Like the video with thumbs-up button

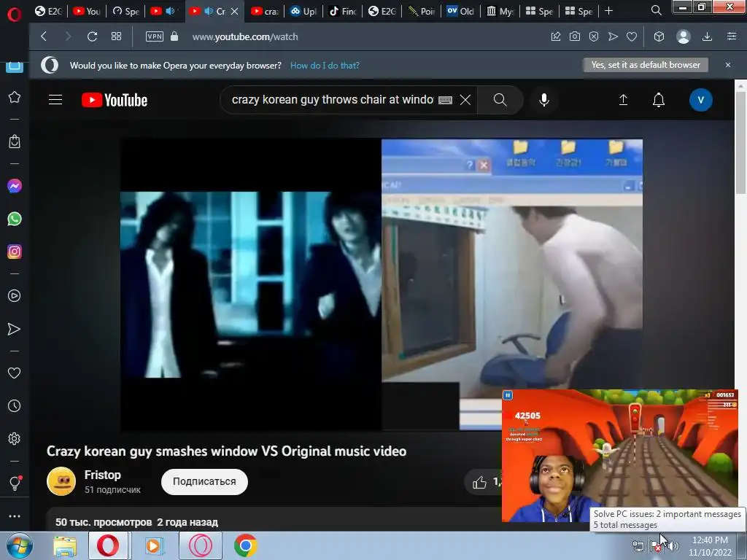(479, 483)
